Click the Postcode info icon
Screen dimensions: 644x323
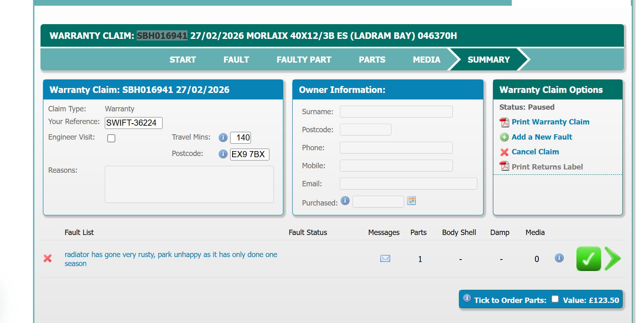tap(223, 154)
